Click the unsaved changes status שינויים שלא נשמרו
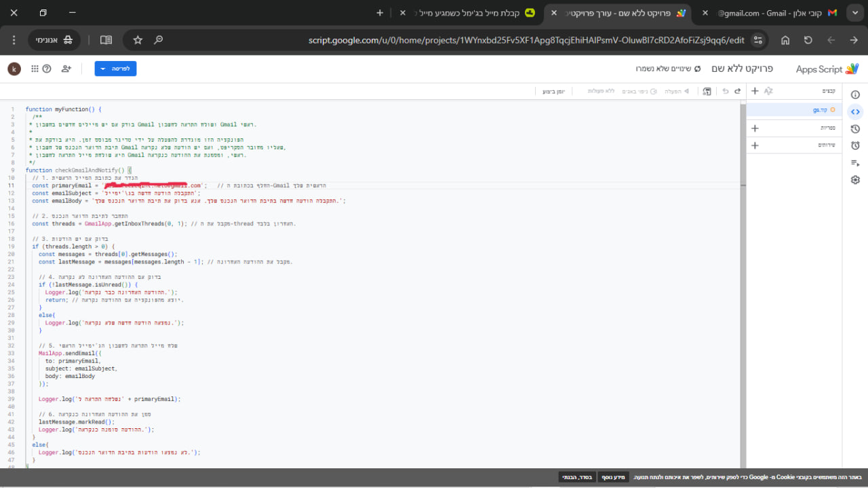Viewport: 868px width, 488px height. pos(668,69)
